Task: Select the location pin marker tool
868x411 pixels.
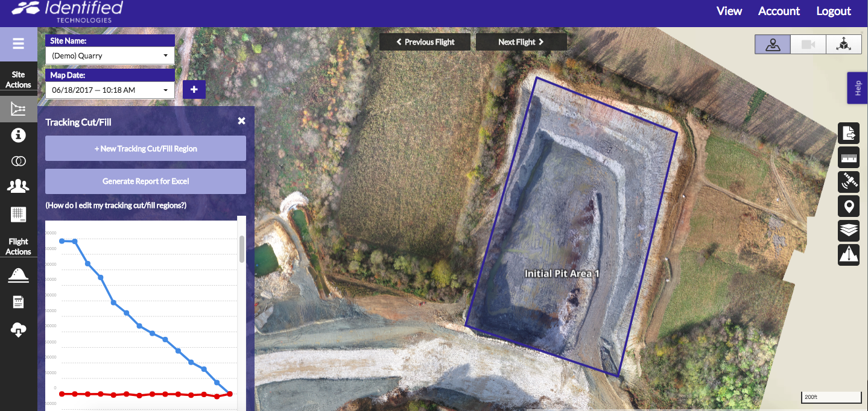Action: click(849, 207)
